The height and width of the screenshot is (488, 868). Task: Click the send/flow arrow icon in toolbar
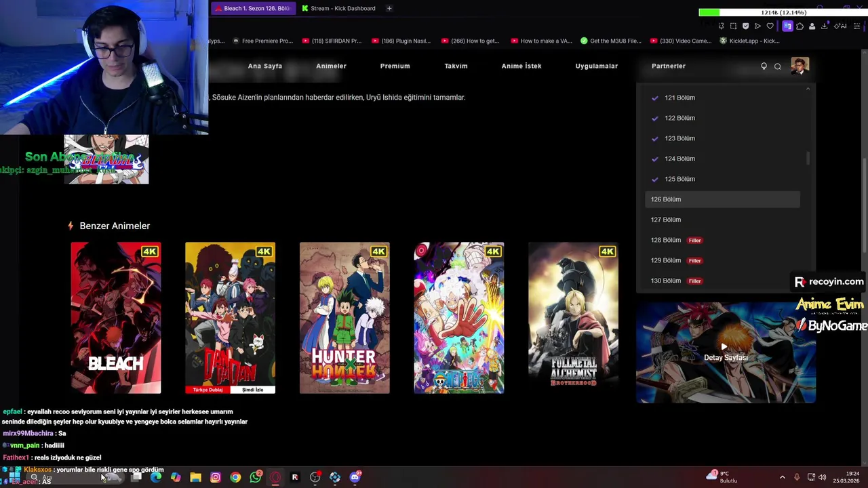pyautogui.click(x=757, y=26)
